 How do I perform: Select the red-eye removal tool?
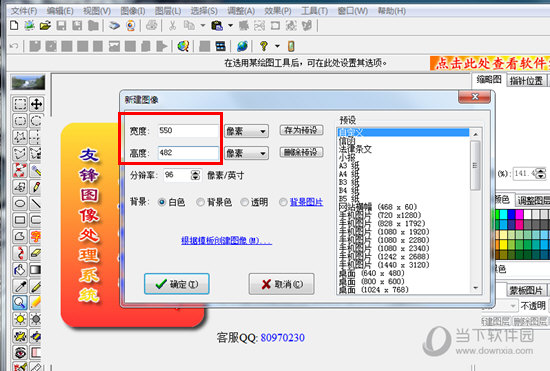pyautogui.click(x=20, y=352)
